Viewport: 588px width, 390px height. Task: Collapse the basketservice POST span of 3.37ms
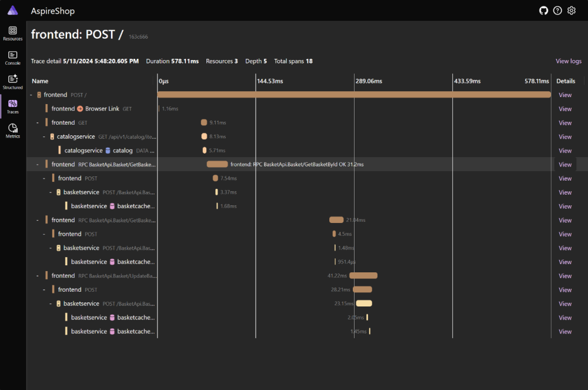point(51,192)
